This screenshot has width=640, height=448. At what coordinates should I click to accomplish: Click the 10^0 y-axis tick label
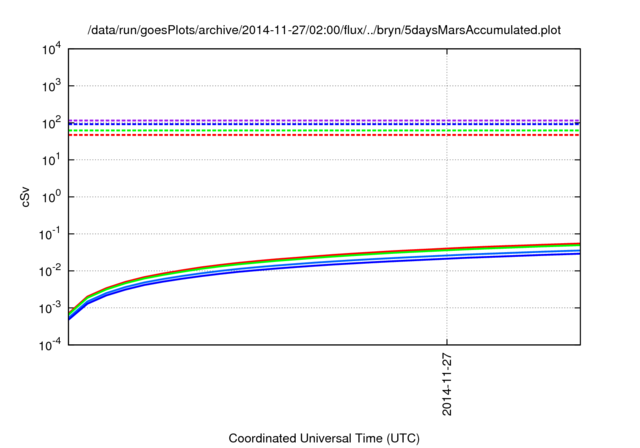tap(52, 197)
